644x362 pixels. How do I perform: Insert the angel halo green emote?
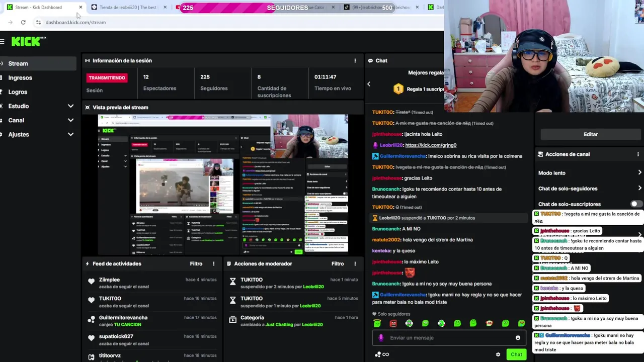pyautogui.click(x=377, y=323)
